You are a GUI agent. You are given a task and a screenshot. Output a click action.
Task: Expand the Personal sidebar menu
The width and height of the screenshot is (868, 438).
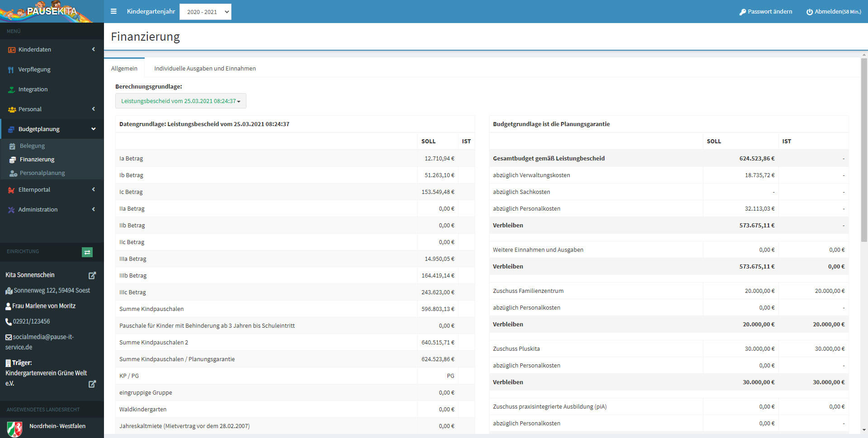point(52,109)
